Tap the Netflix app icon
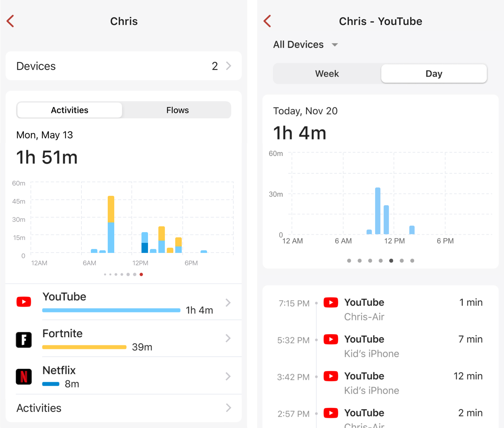504x428 pixels. [x=24, y=376]
